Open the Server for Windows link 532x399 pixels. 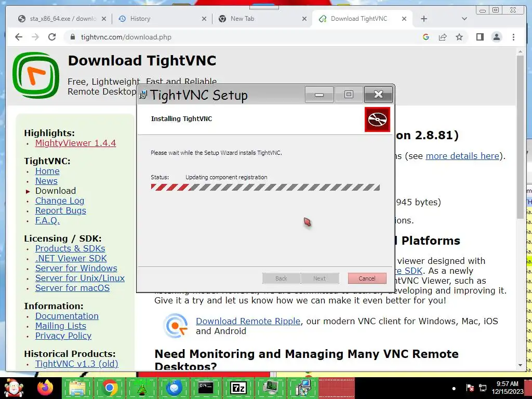point(76,268)
